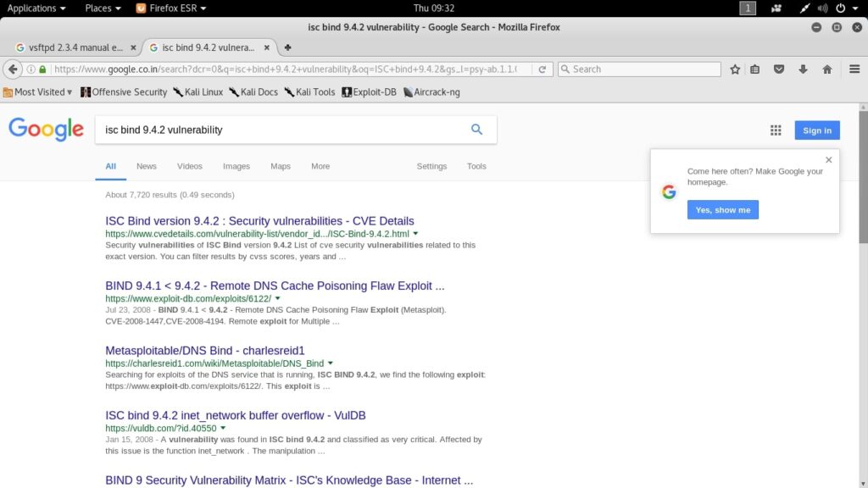The image size is (868, 488).
Task: Click Yes, show me button
Action: (x=723, y=210)
